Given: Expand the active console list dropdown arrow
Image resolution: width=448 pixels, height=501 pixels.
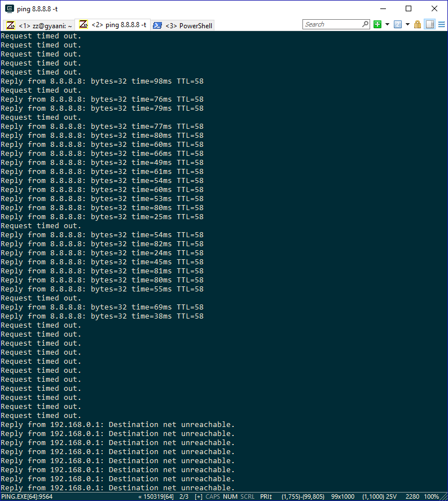Looking at the screenshot, I should click(x=407, y=24).
